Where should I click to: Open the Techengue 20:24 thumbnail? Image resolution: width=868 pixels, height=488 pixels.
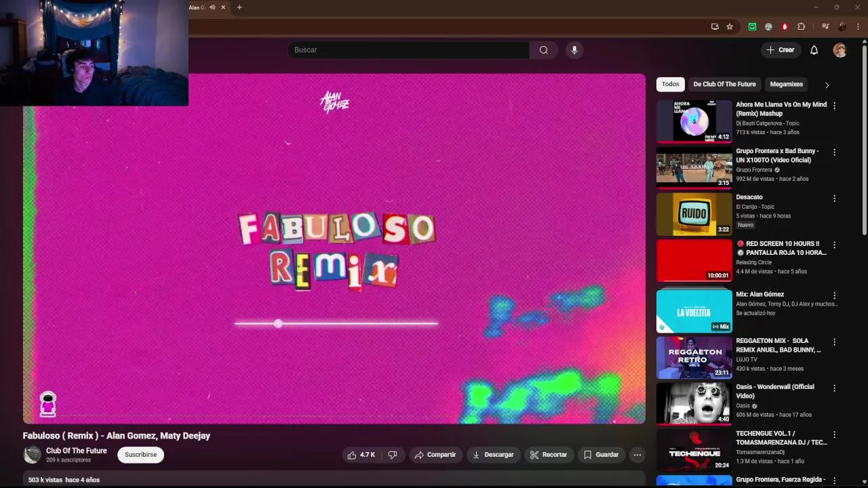click(694, 449)
